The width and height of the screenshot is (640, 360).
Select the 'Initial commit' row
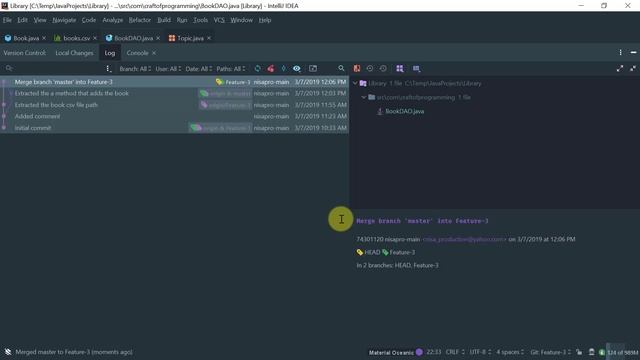(x=174, y=128)
